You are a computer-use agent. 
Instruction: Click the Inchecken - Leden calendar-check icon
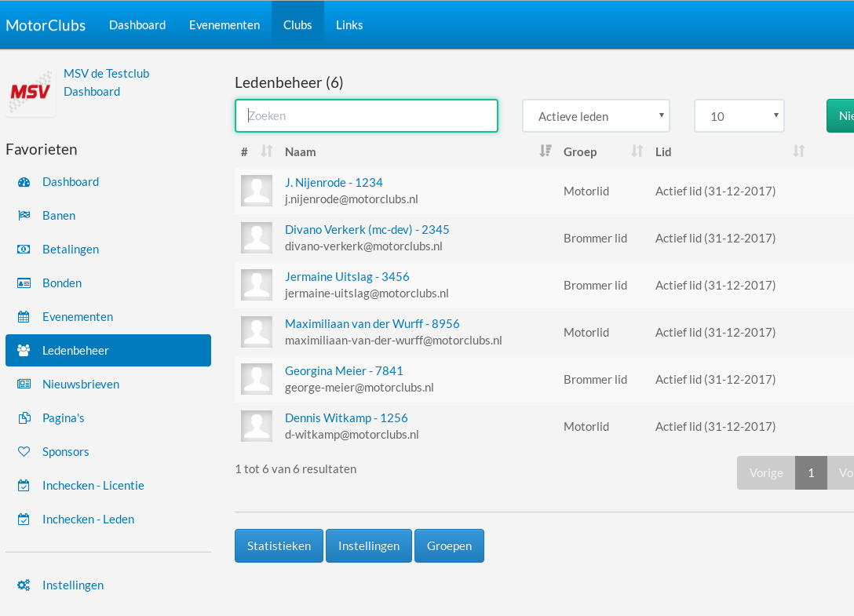(24, 519)
